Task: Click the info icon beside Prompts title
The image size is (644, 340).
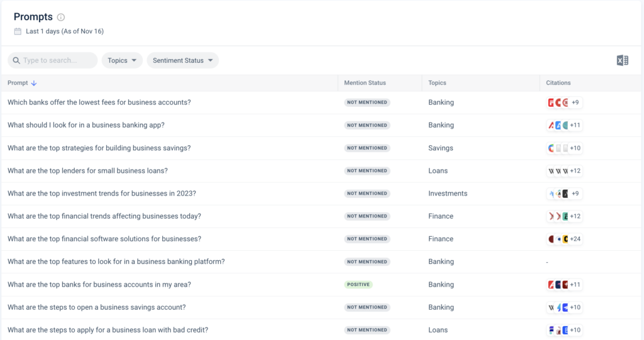Action: pos(61,18)
